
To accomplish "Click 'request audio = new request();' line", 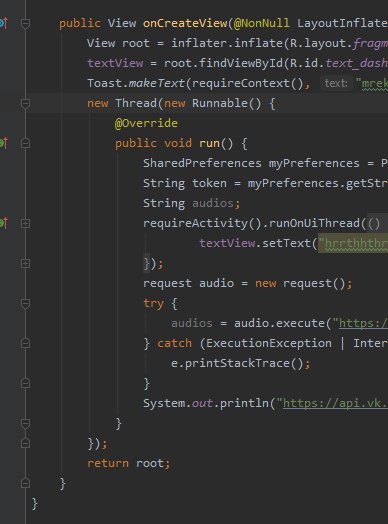I will 247,283.
